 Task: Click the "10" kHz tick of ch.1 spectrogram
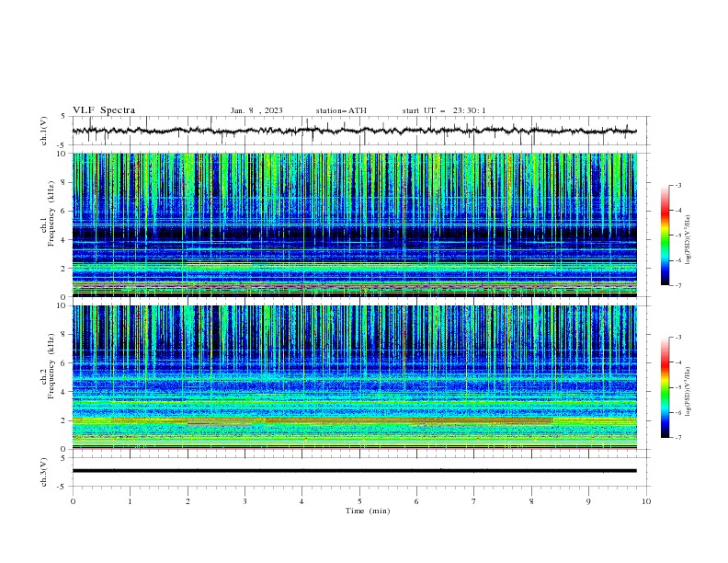point(63,154)
